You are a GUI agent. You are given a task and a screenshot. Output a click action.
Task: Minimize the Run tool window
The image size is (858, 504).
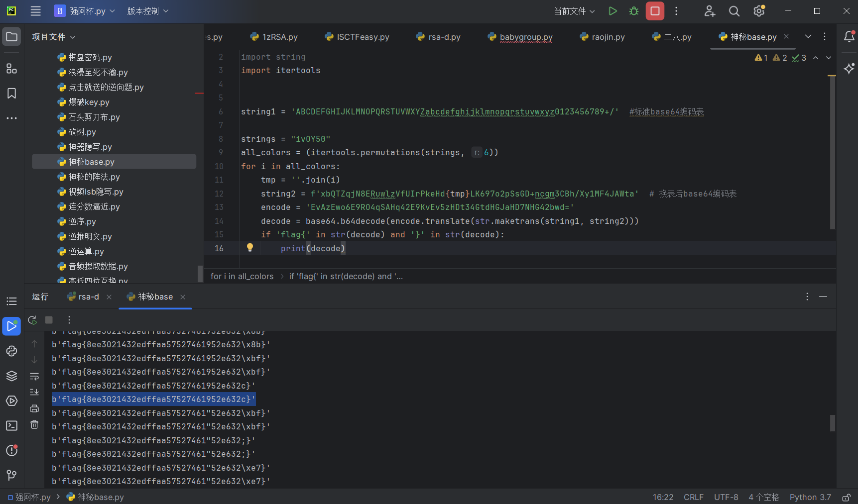point(823,297)
